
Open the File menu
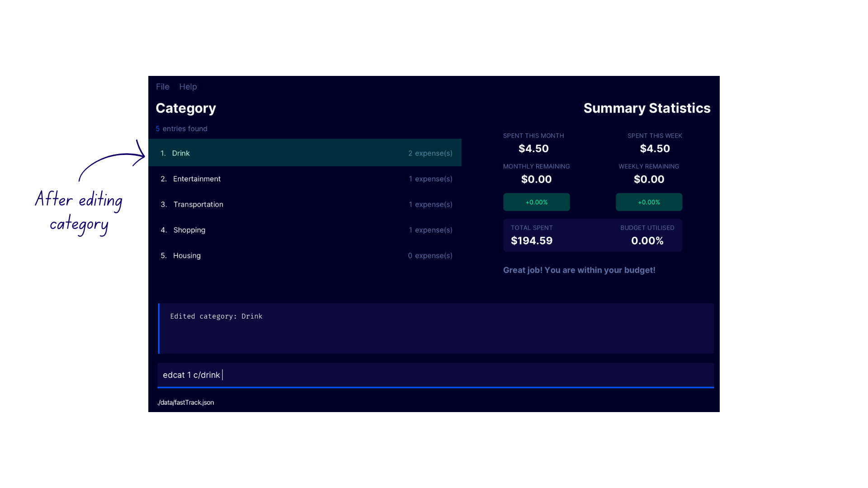[x=163, y=87]
